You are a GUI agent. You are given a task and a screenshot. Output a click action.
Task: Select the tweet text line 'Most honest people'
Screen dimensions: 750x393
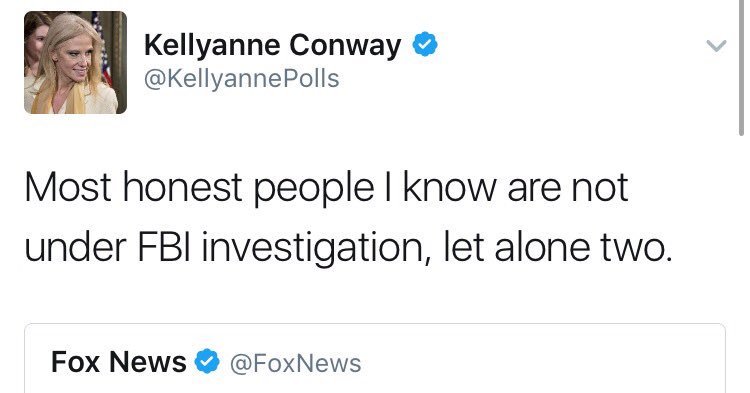(326, 187)
